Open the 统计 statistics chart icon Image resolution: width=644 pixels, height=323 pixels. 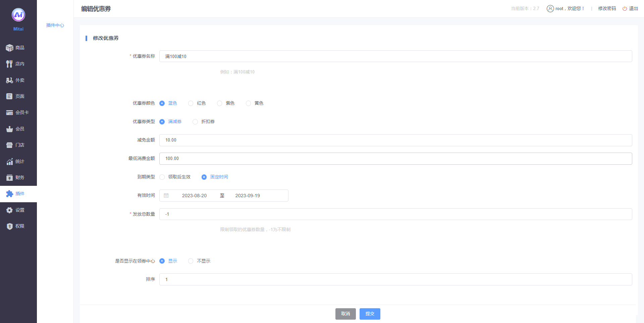(9, 162)
